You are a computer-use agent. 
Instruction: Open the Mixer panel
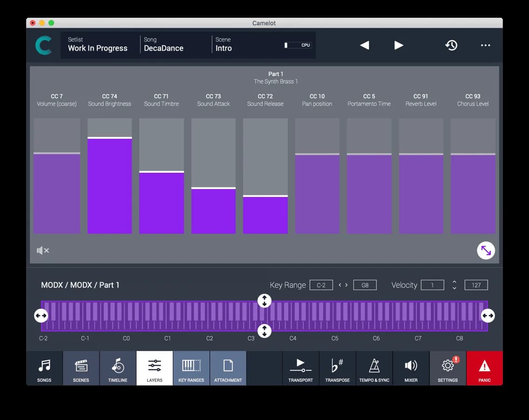pos(411,368)
